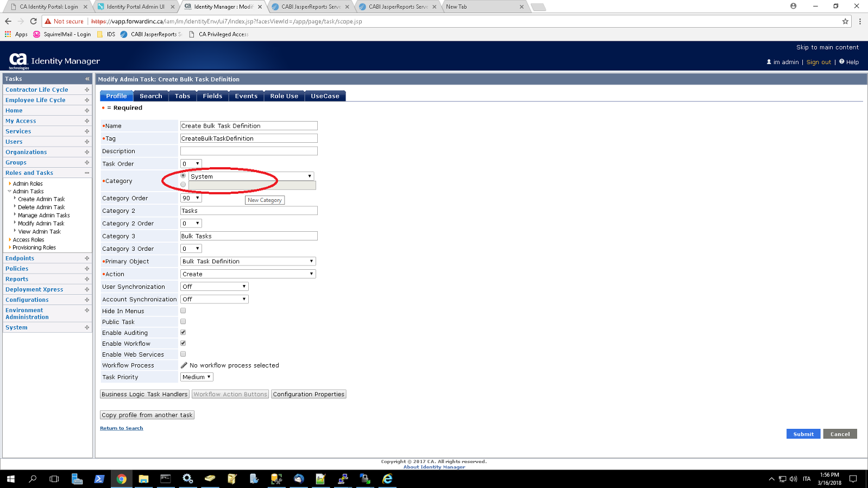The image size is (868, 488).
Task: Open the Primary Object dropdown
Action: [x=248, y=261]
